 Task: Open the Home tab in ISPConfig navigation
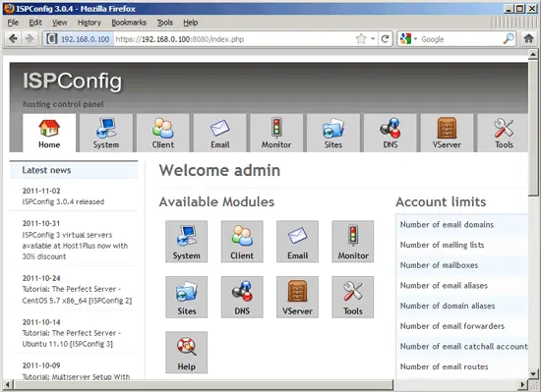click(x=49, y=133)
